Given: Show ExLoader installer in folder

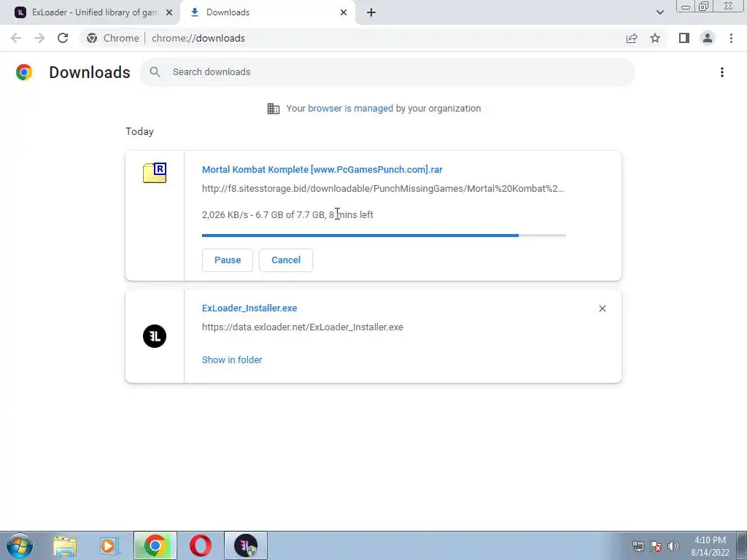Looking at the screenshot, I should [232, 360].
